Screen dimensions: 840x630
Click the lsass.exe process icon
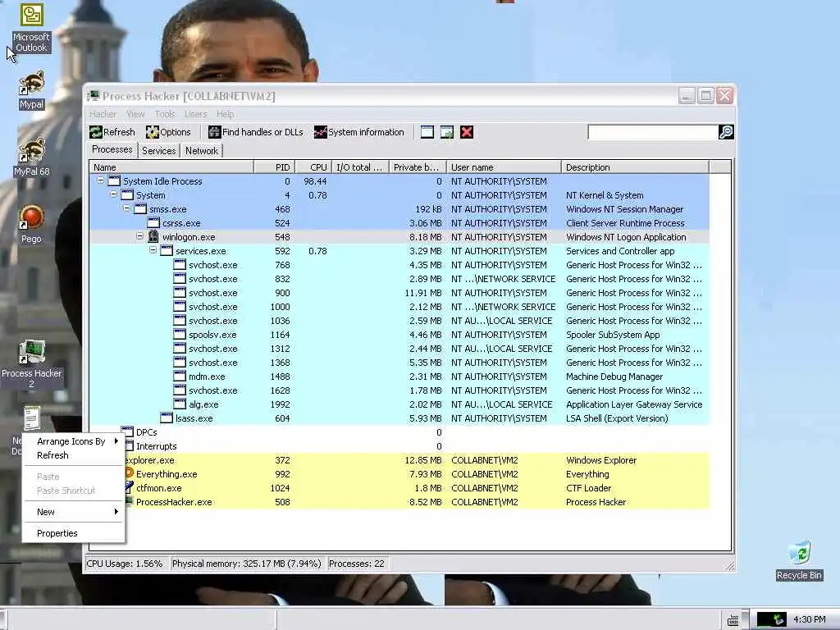(167, 418)
